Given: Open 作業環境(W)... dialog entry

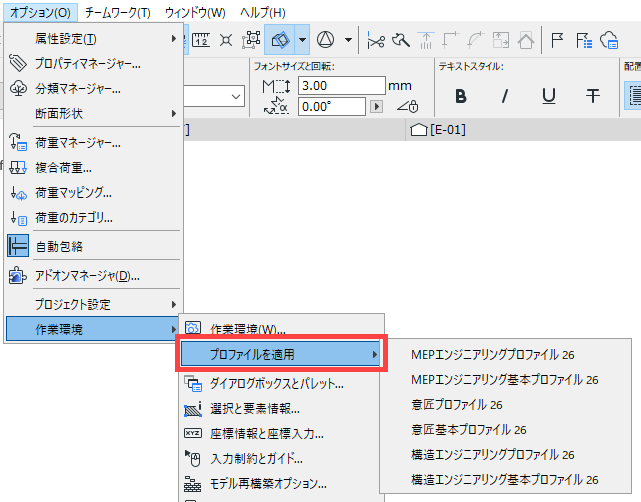Looking at the screenshot, I should (281, 328).
